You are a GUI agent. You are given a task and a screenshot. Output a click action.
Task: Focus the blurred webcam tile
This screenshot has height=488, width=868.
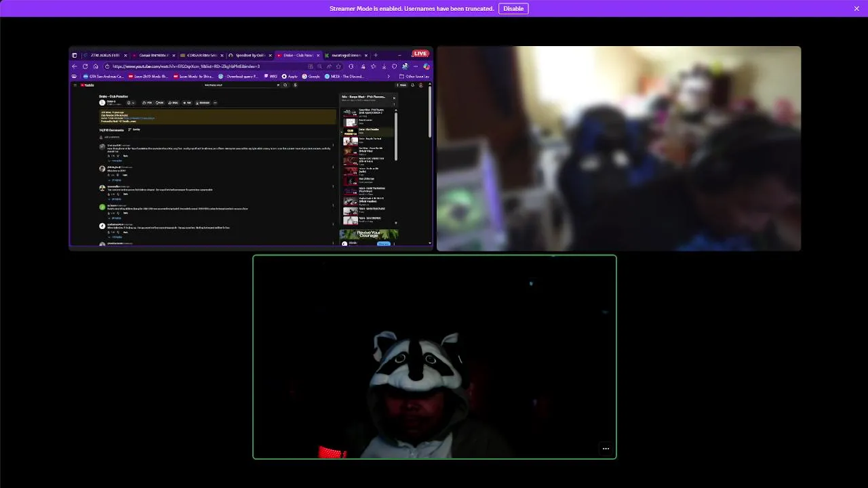(618, 148)
